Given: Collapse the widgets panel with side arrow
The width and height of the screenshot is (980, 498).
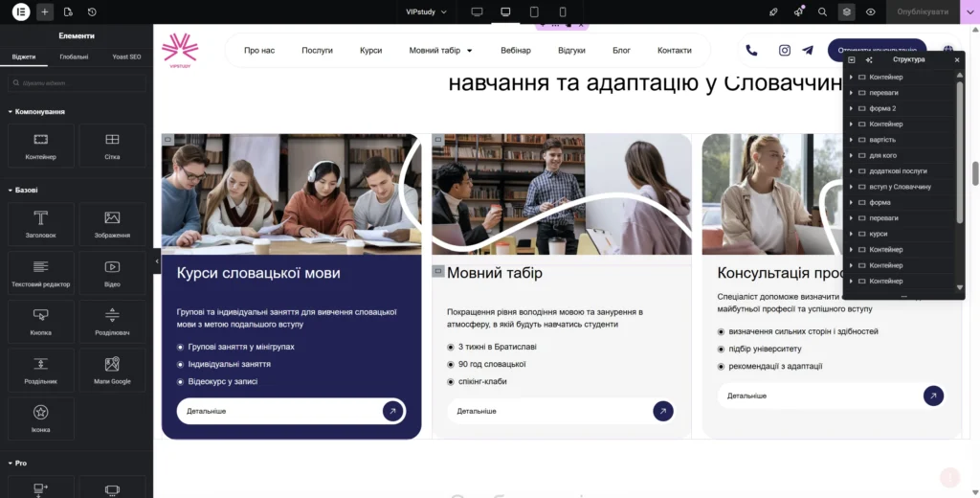Looking at the screenshot, I should click(157, 260).
